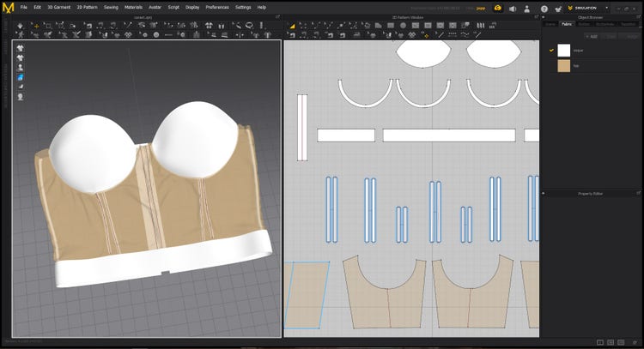
Task: Click the announcements megaphone icon
Action: [513, 9]
